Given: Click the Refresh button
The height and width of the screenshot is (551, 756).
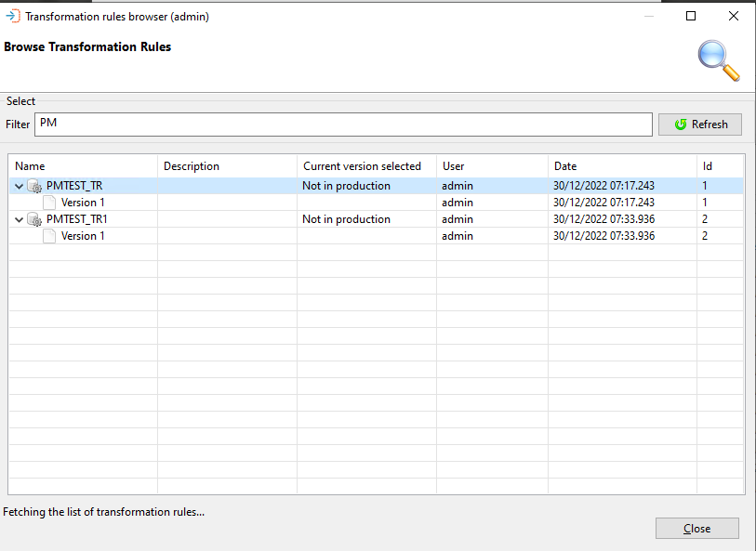Looking at the screenshot, I should coord(699,125).
